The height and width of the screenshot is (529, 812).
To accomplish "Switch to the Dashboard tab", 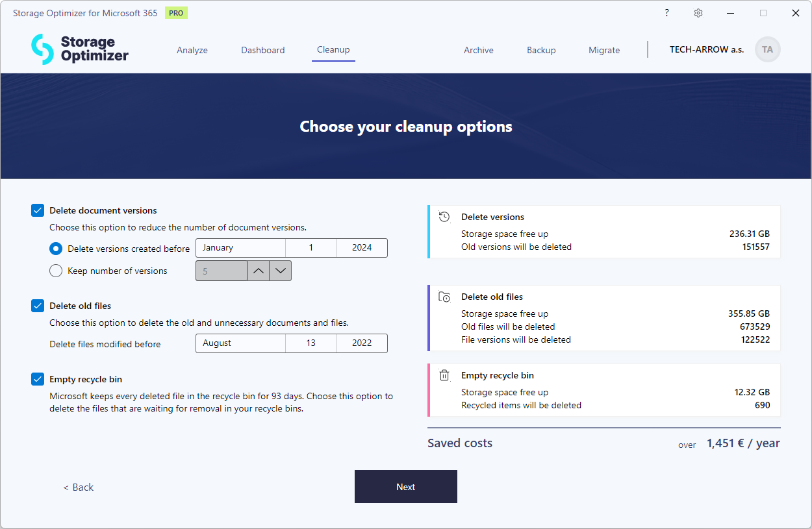I will point(262,49).
